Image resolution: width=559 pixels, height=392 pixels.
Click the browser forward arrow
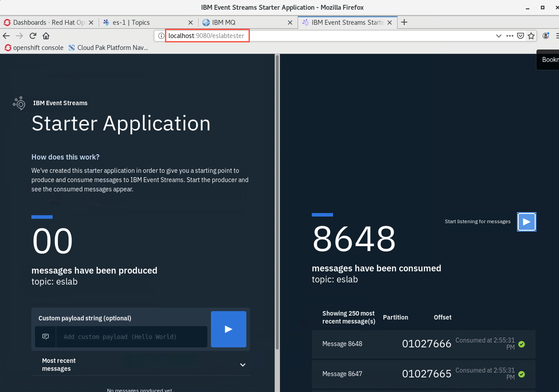[19, 36]
